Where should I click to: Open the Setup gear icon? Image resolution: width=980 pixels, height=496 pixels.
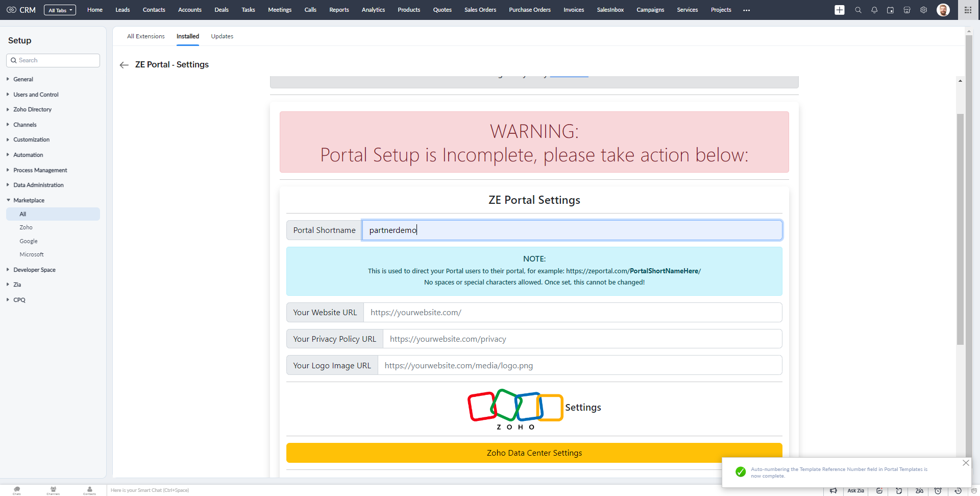[x=923, y=10]
